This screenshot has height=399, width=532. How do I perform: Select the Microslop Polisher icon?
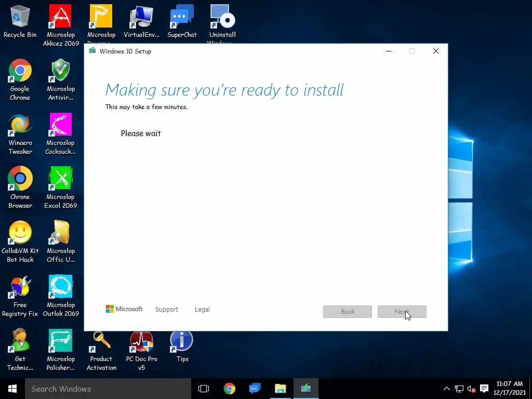click(60, 350)
